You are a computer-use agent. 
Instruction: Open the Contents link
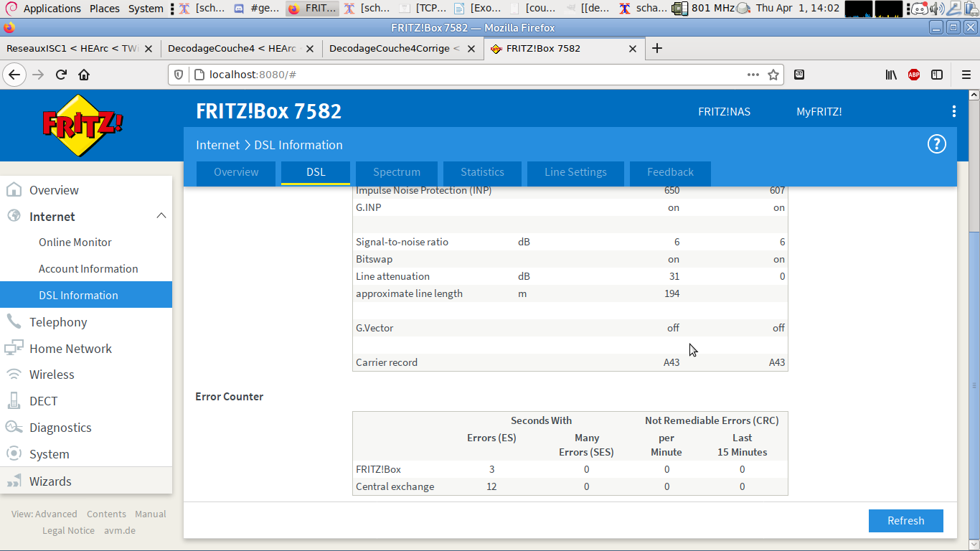click(106, 514)
